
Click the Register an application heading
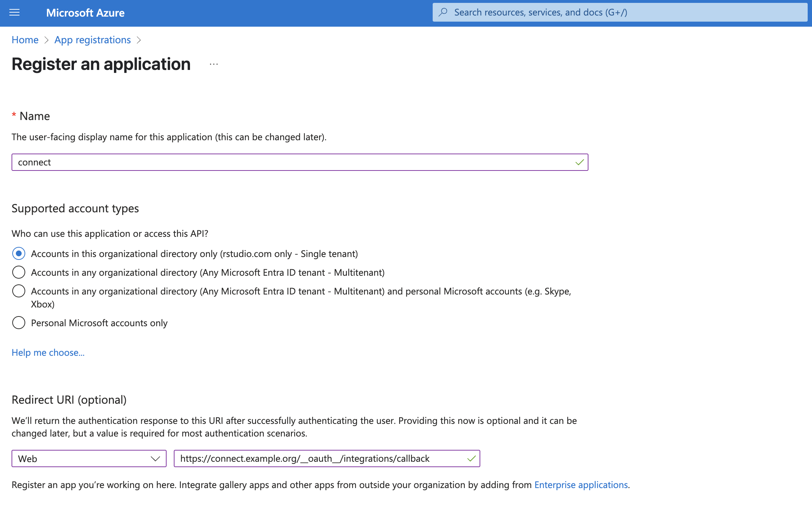(101, 64)
